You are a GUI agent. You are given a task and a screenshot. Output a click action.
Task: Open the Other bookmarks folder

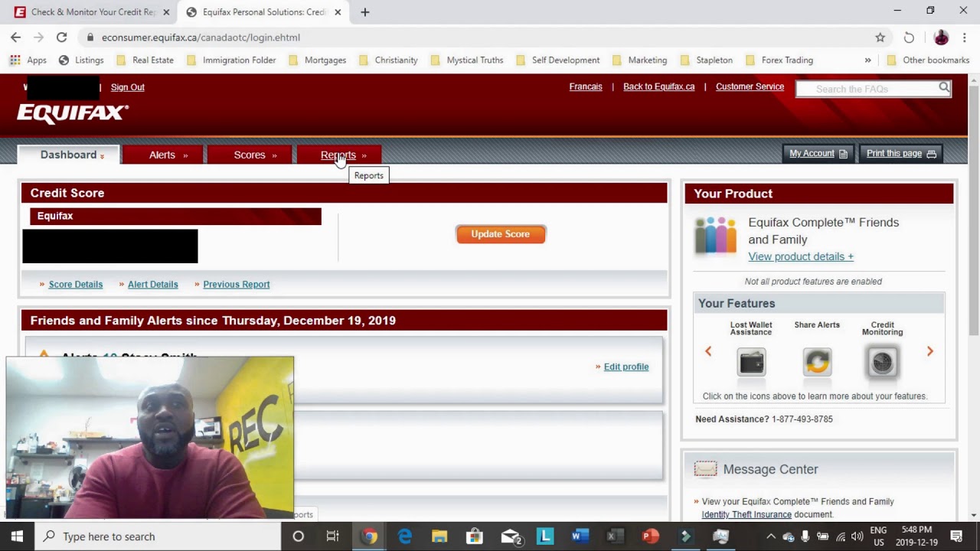click(928, 60)
